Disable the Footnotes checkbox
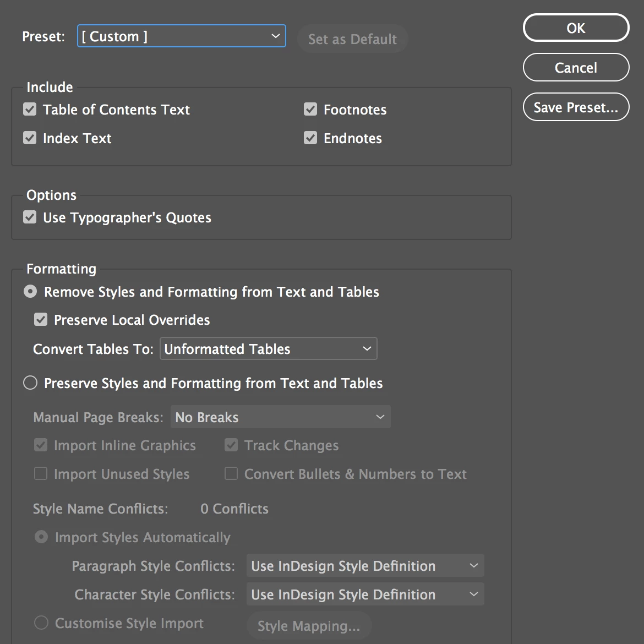Viewport: 644px width, 644px height. [x=311, y=110]
